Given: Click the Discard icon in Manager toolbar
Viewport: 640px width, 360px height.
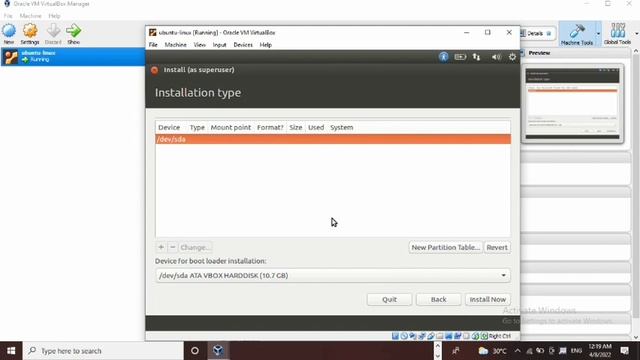Looking at the screenshot, I should (53, 31).
